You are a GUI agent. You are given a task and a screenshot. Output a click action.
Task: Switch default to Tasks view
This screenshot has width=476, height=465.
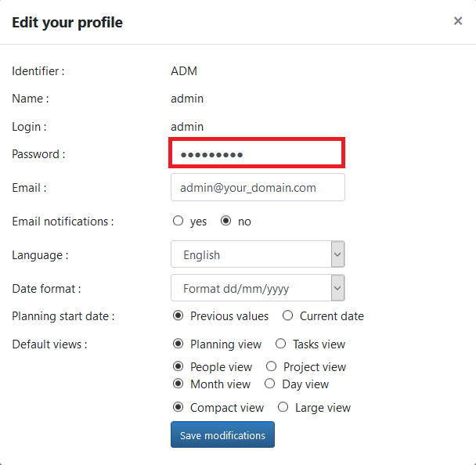pyautogui.click(x=280, y=344)
